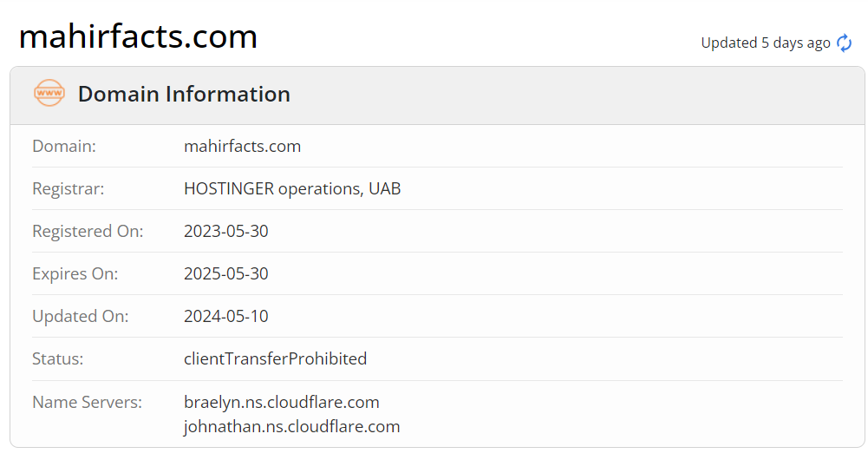
Task: Click the HOSTINGER operations, UAB registrar value
Action: click(x=292, y=188)
